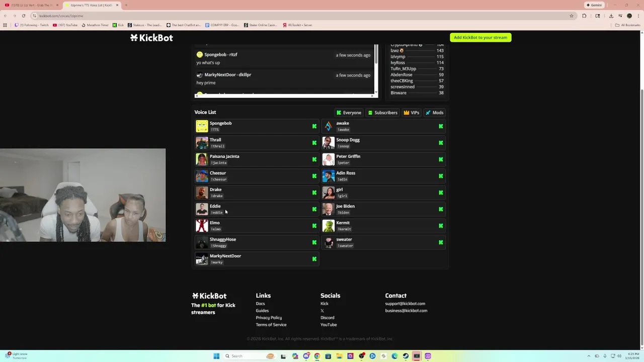Screen dimensions: 644x362
Task: Click leaderboard entry IvyRoss
Action: (x=417, y=63)
